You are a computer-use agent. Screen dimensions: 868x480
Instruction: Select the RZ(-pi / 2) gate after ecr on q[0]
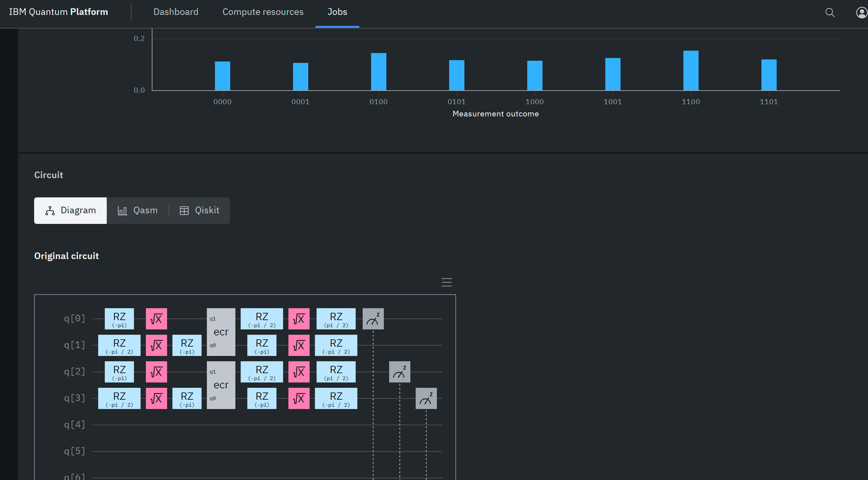click(x=262, y=319)
